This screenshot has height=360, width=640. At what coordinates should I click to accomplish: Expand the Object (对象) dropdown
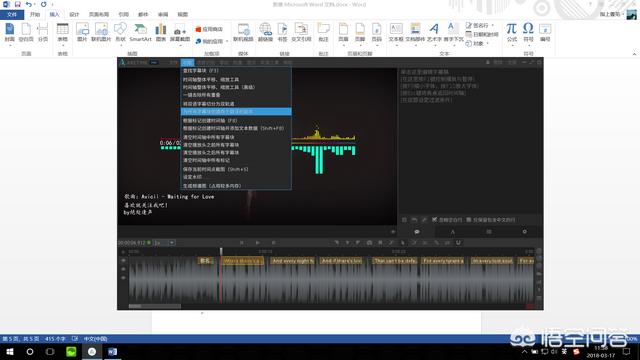coord(487,43)
